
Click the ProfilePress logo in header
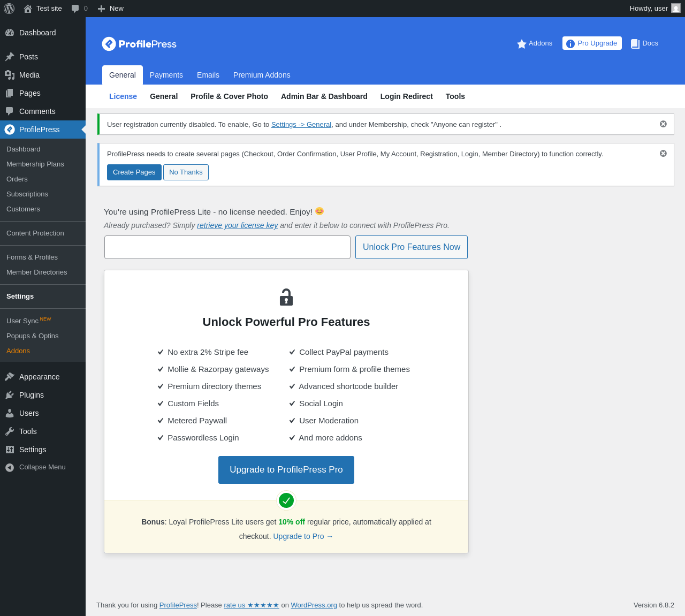[139, 44]
